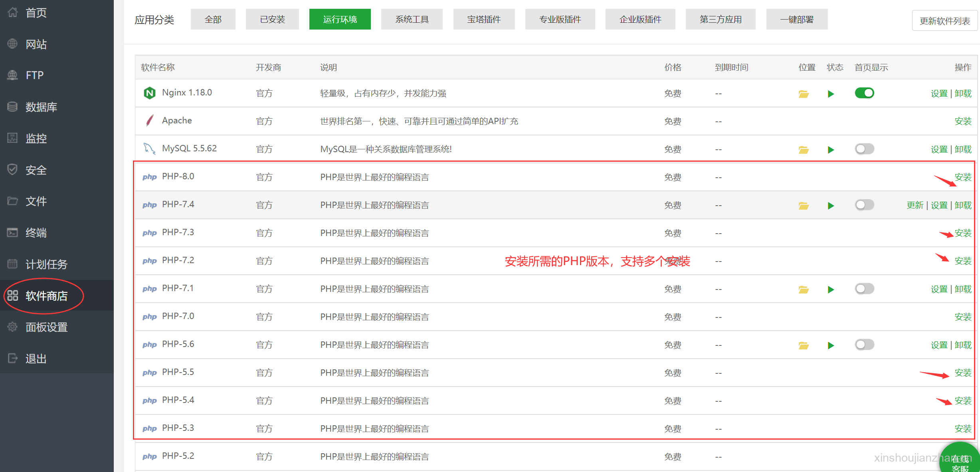Install PHP-7.2 via 安装 link

963,261
